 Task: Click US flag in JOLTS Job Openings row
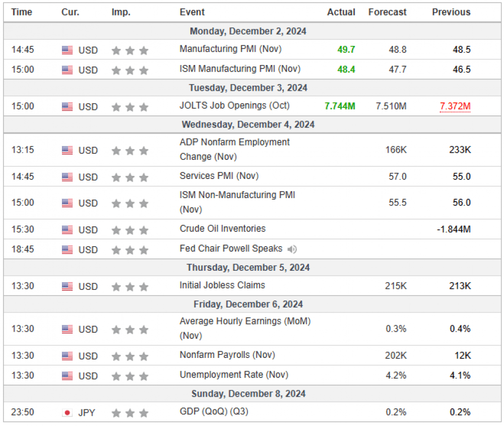(x=67, y=107)
